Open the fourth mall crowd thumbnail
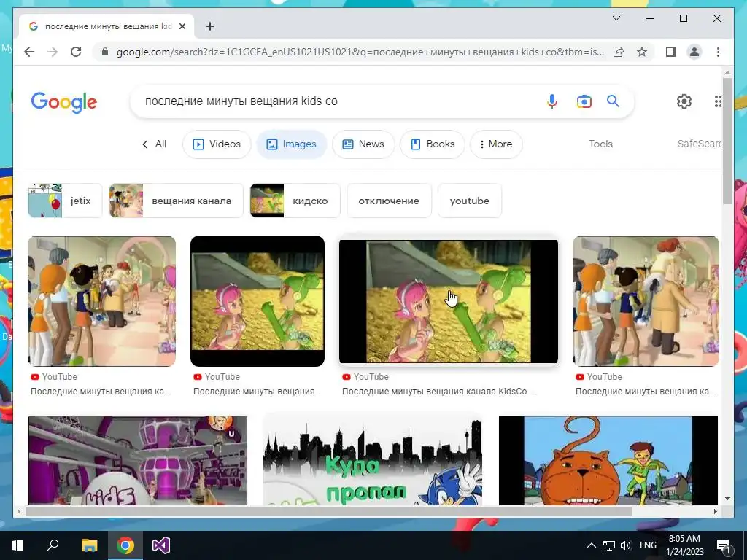The width and height of the screenshot is (747, 560). (646, 301)
